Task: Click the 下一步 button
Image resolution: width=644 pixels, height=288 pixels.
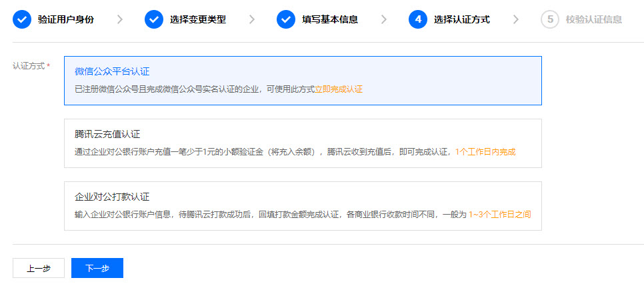Action: click(x=97, y=268)
